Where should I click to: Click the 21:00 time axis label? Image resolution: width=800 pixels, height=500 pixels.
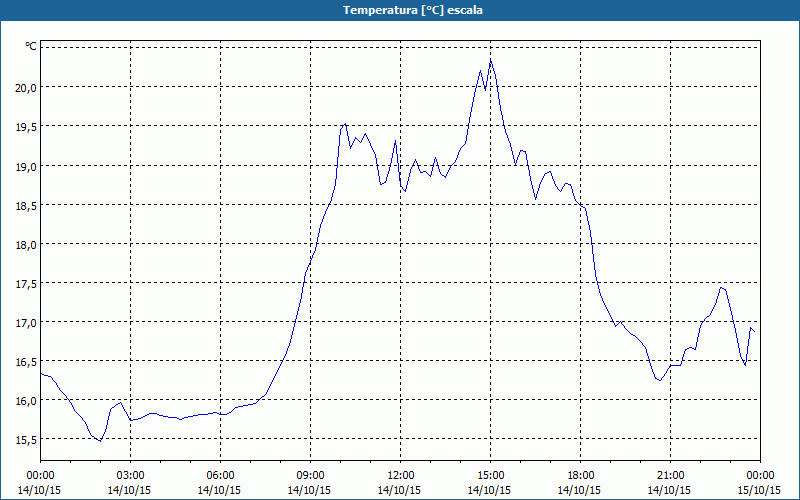670,476
